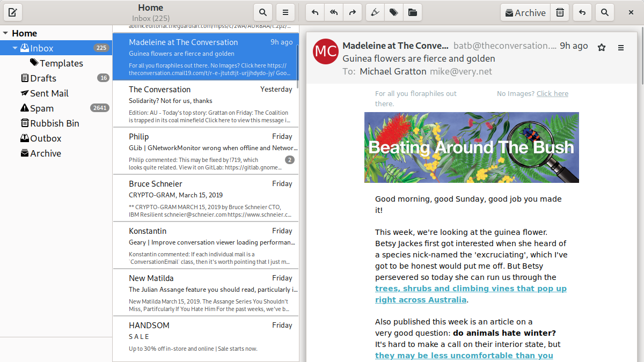Select Bruce Schneier's CRYPTO-GRAM email
644x362 pixels.
click(206, 198)
